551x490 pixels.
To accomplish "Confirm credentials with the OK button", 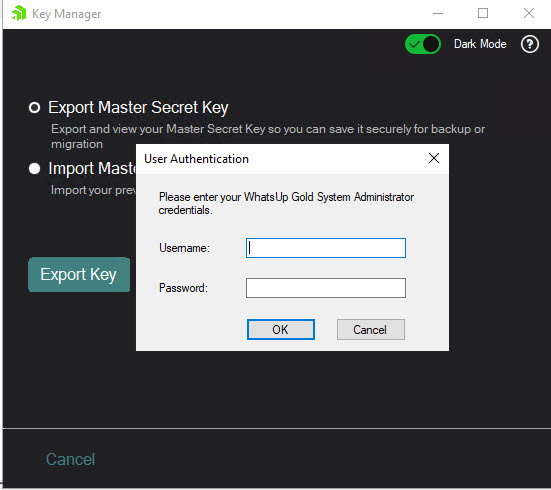I will click(280, 329).
